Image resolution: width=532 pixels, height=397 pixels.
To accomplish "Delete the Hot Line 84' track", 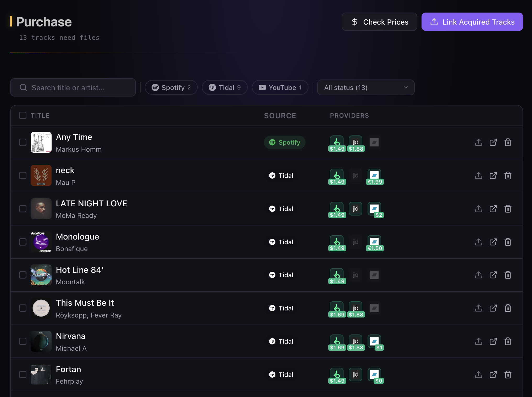I will tap(508, 275).
